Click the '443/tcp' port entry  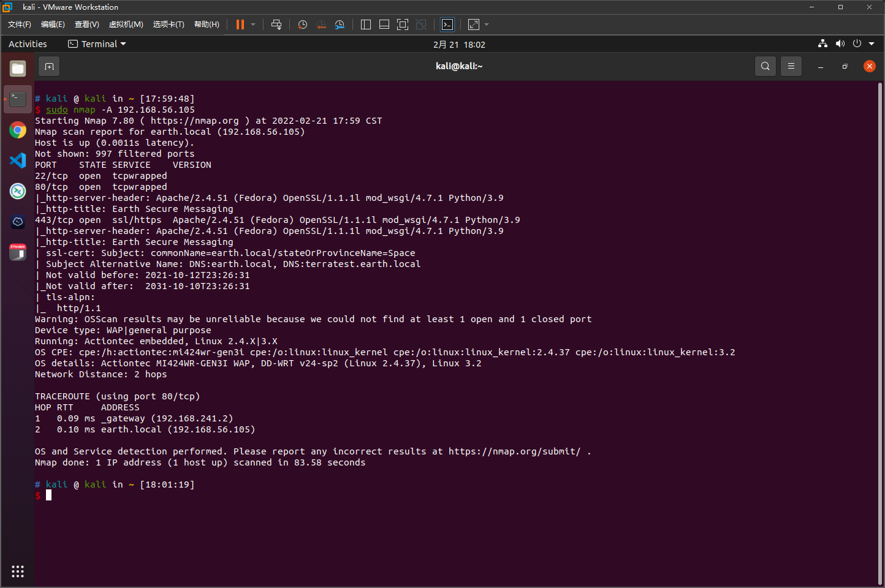tap(54, 220)
